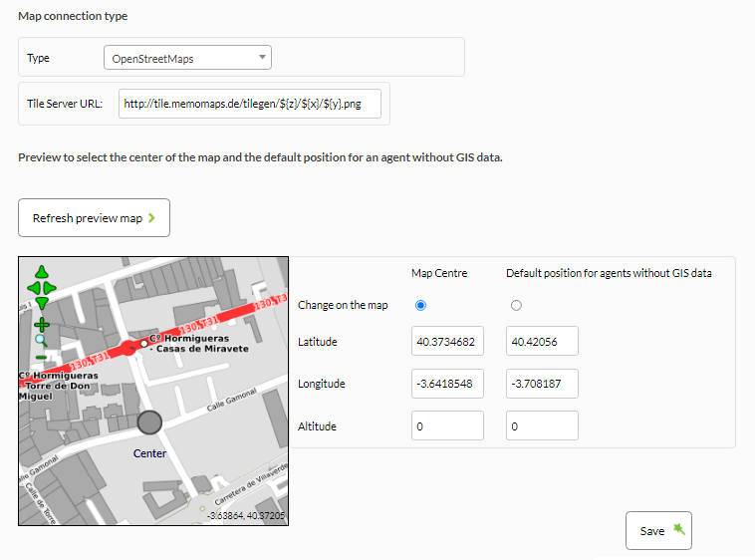Image resolution: width=755 pixels, height=560 pixels.
Task: Pan the map left with green arrow
Action: point(34,288)
